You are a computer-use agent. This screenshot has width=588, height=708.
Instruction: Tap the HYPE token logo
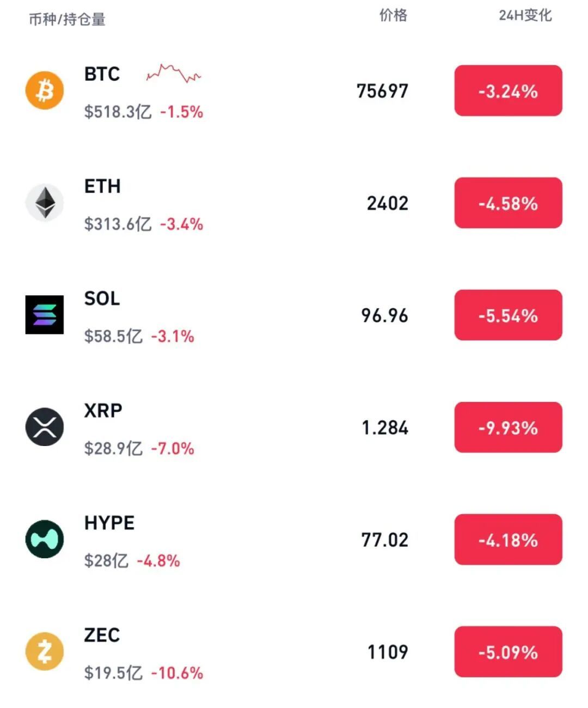coord(45,539)
